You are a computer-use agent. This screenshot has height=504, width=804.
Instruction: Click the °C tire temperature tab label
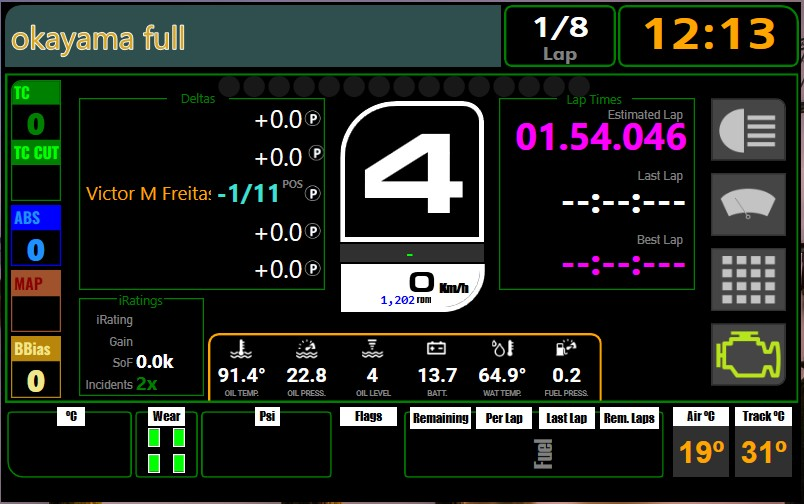71,416
